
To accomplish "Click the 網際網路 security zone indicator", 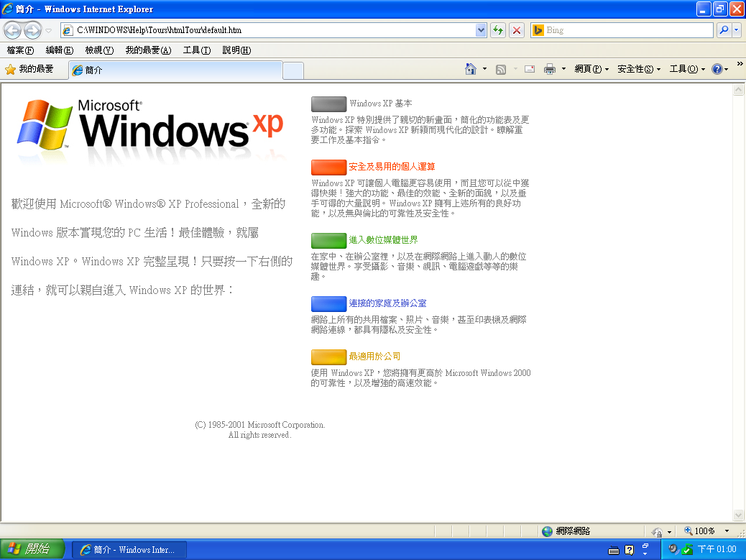I will click(566, 531).
